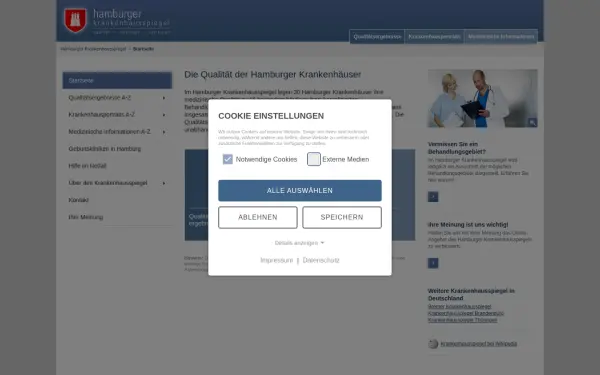600x375 pixels.
Task: Open the 'Krankenhausspiegel Thüringen' link
Action: tap(462, 320)
